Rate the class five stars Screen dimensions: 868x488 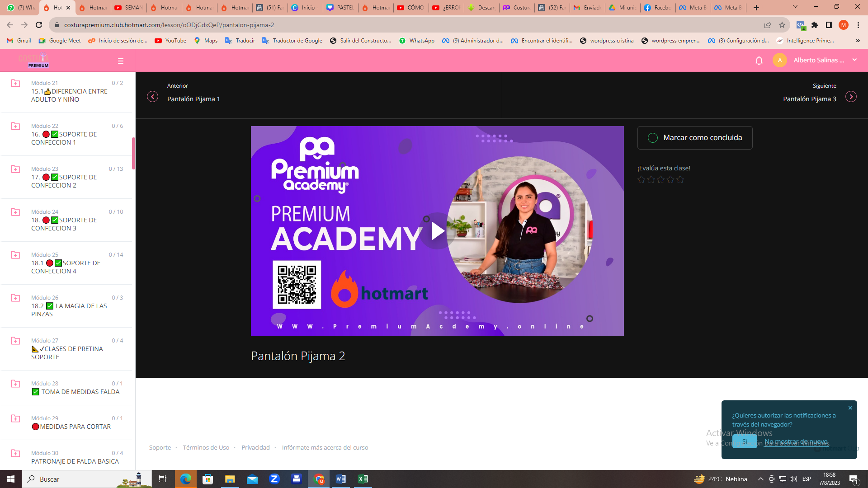click(x=680, y=180)
